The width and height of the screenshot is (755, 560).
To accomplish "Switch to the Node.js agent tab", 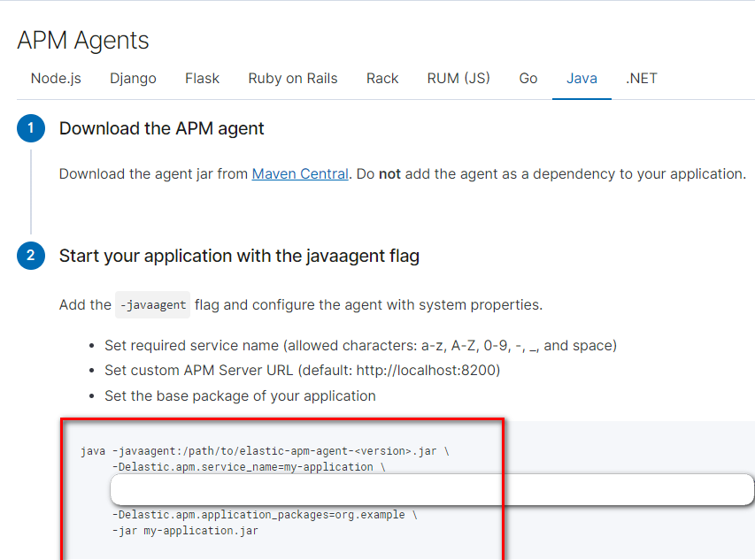I will tap(56, 79).
